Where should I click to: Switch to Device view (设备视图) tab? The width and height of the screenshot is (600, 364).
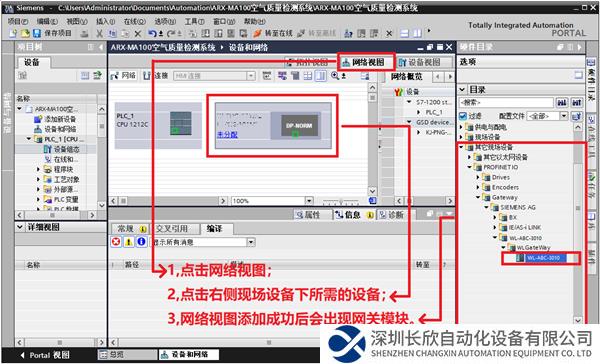(x=420, y=62)
